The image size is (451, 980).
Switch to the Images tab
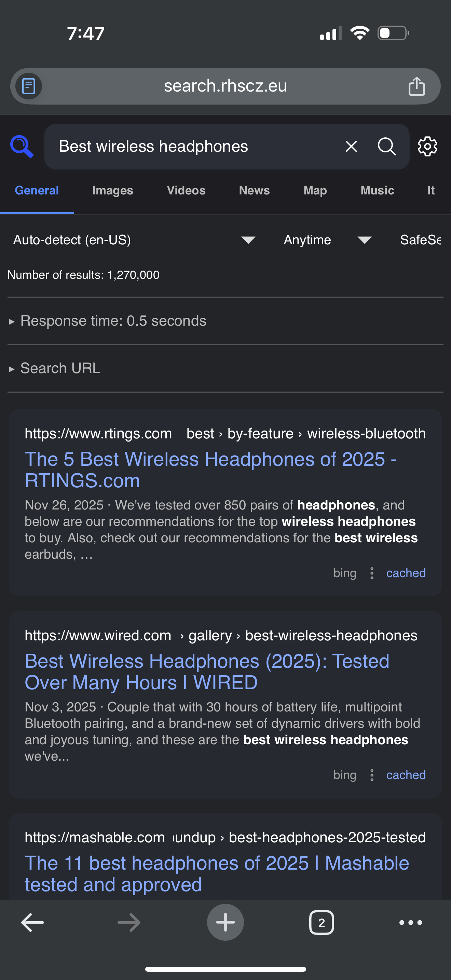click(112, 191)
